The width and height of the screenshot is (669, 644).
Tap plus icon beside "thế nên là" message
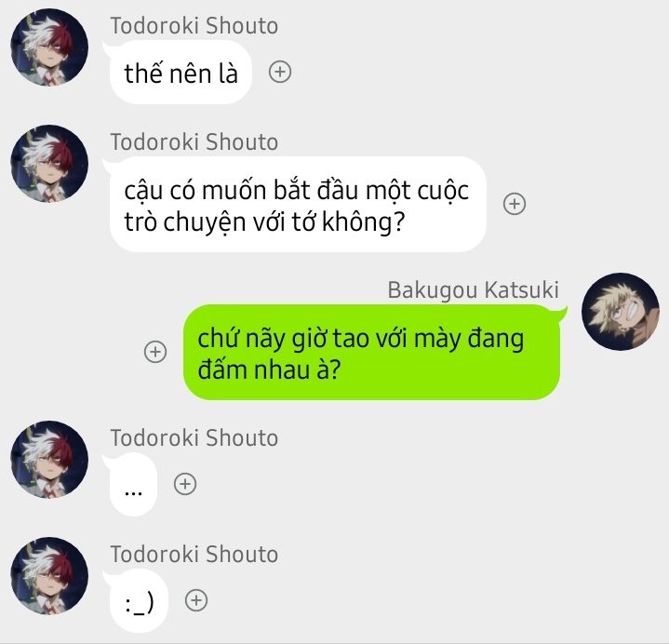[280, 72]
